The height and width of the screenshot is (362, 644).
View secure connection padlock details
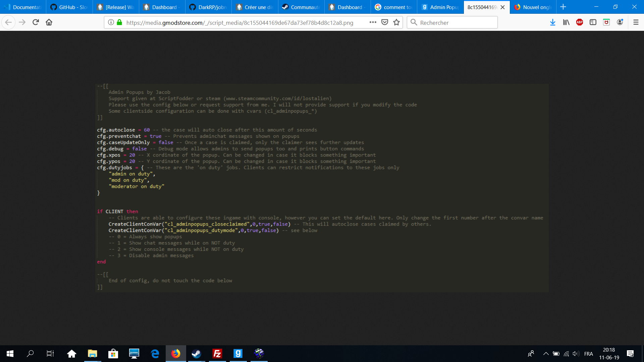click(119, 22)
